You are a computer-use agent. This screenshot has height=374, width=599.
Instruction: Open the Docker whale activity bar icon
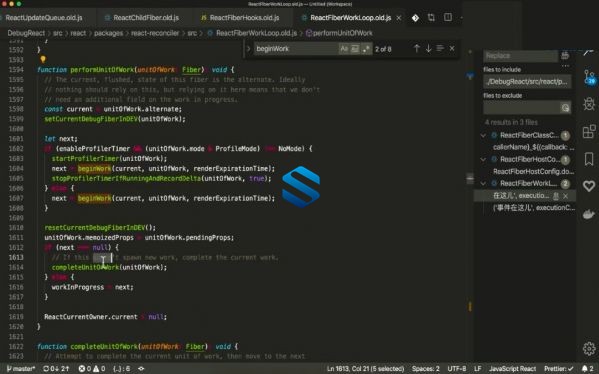pos(589,214)
